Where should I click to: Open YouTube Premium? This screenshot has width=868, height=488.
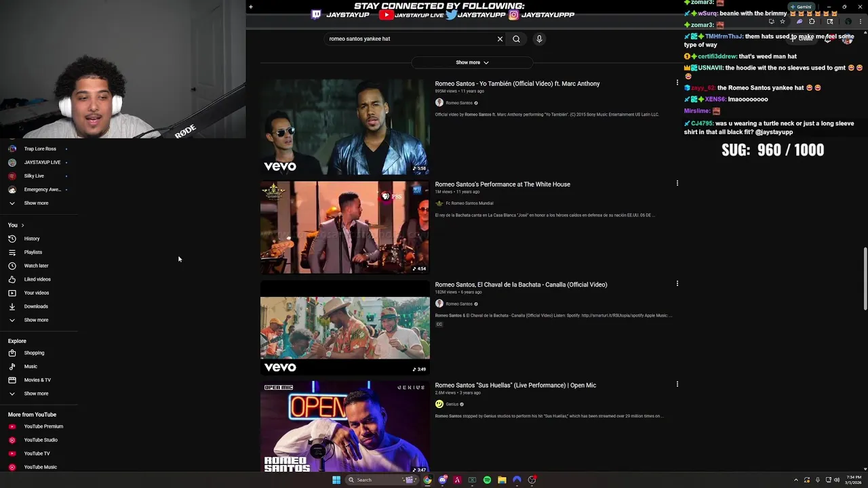[x=43, y=426]
